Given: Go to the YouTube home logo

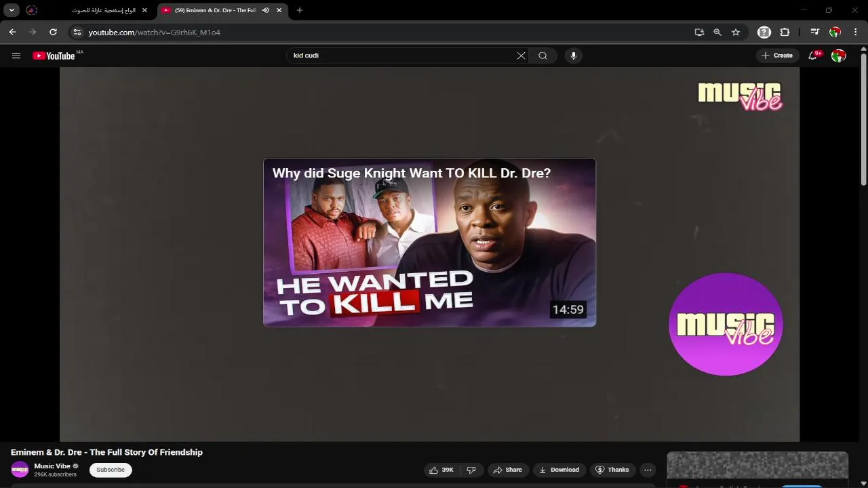Looking at the screenshot, I should coord(54,56).
